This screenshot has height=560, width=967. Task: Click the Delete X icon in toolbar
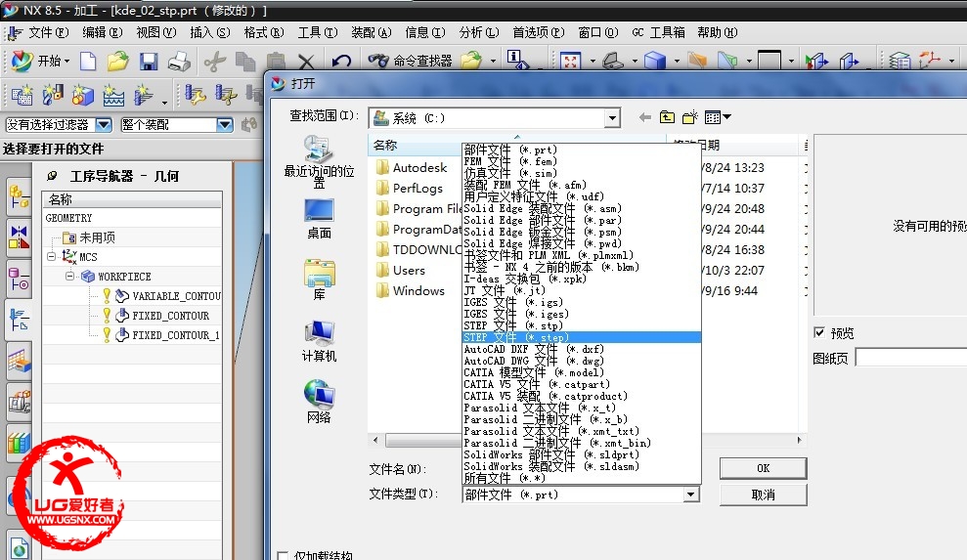point(306,61)
